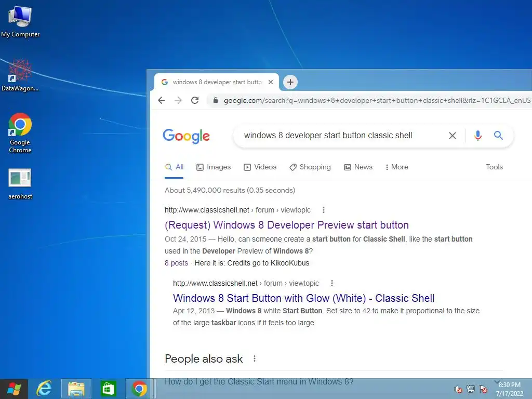The width and height of the screenshot is (532, 399).
Task: Open a new Chrome tab
Action: point(290,82)
